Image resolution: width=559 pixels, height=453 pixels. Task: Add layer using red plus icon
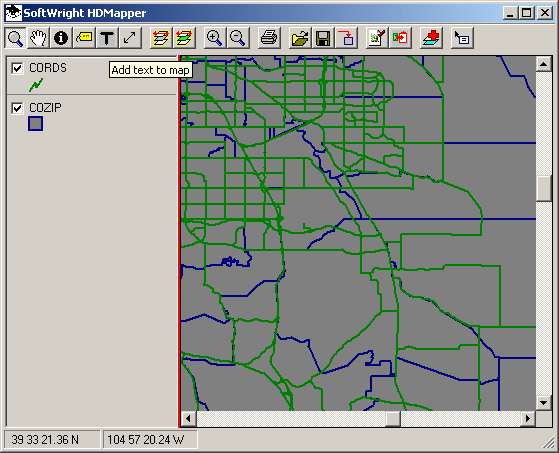pyautogui.click(x=431, y=38)
